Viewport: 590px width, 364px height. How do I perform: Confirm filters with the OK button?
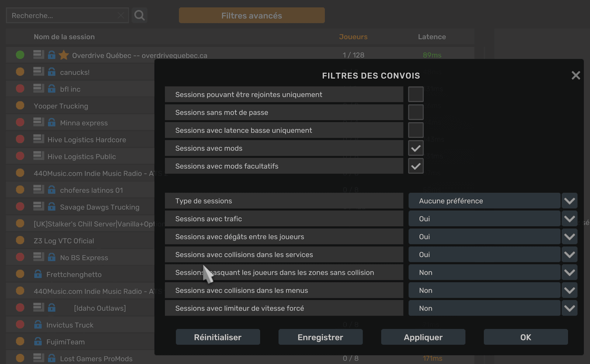pos(526,337)
